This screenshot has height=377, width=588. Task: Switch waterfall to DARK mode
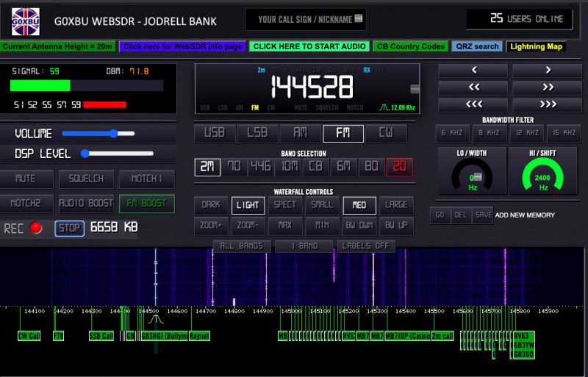211,205
